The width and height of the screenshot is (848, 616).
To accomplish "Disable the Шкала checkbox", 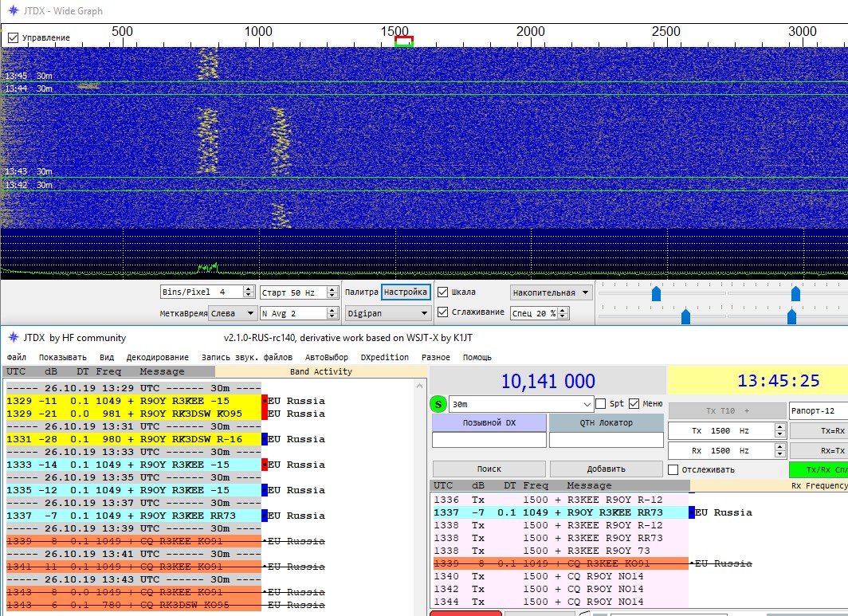I will pos(443,292).
